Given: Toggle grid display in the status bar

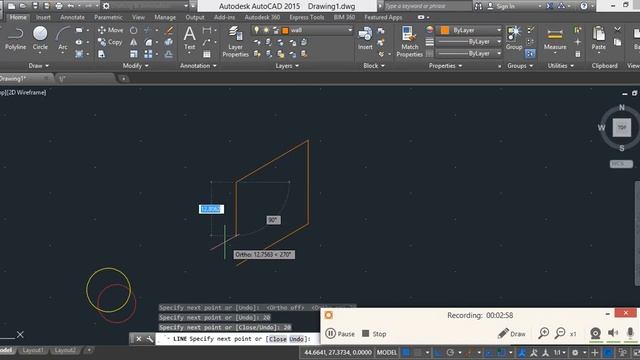Looking at the screenshot, I should coord(406,352).
